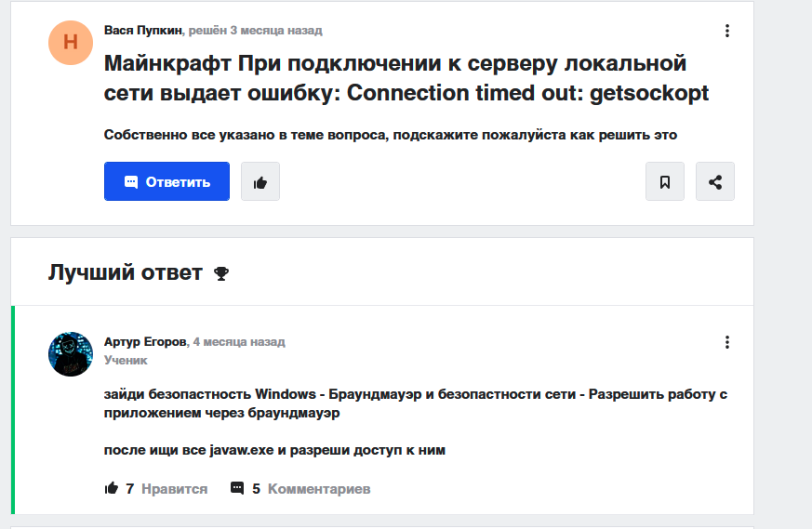Click the "Нравится" label on the answer
This screenshot has height=529, width=812.
point(175,488)
